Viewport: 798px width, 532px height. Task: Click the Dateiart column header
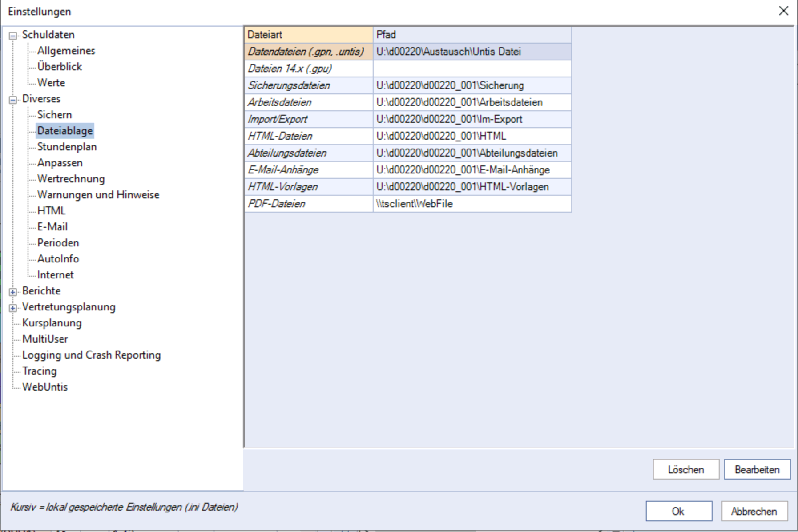308,35
